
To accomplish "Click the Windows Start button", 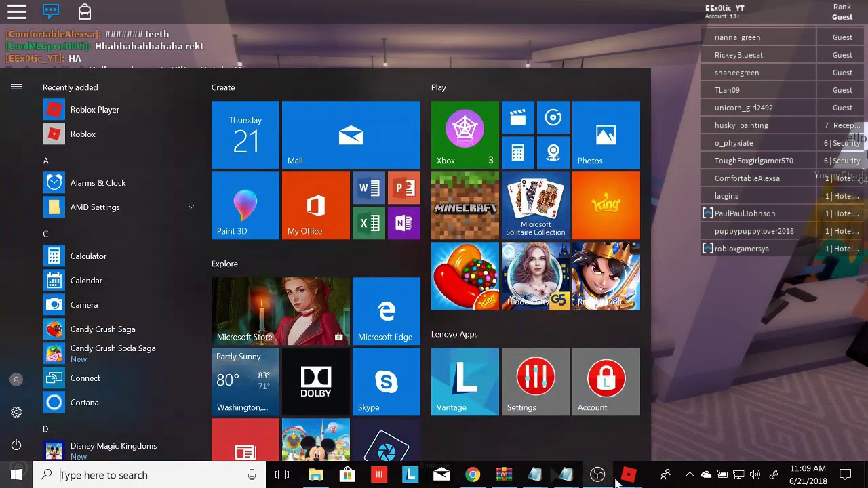I will click(16, 475).
